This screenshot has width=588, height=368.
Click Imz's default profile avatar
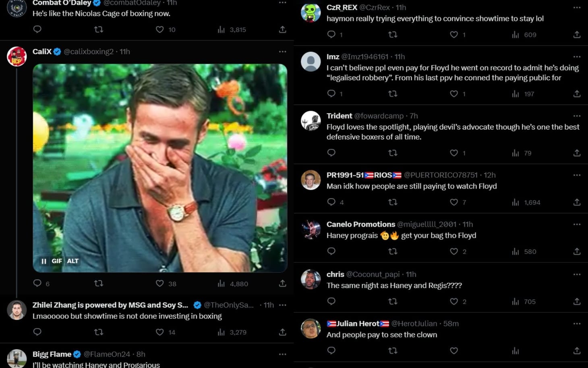click(x=311, y=62)
